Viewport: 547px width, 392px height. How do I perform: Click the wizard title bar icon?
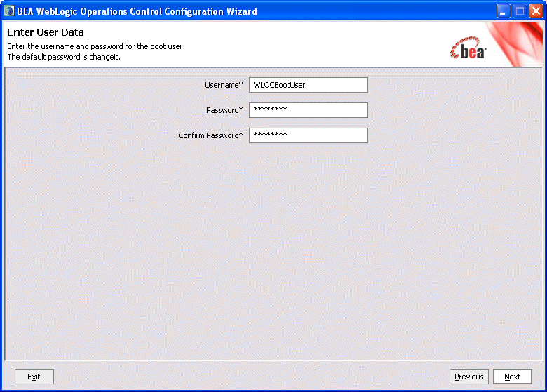coord(8,11)
